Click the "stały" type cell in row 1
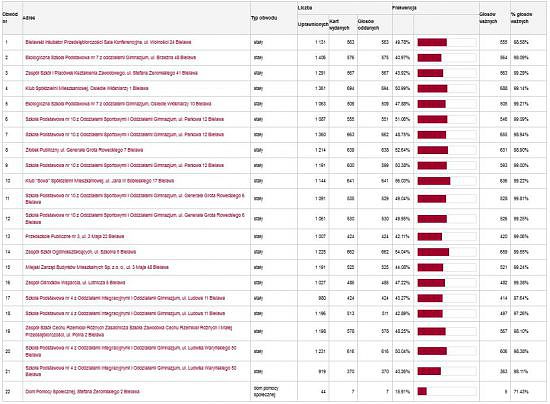This screenshot has height=404, width=550. 258,42
